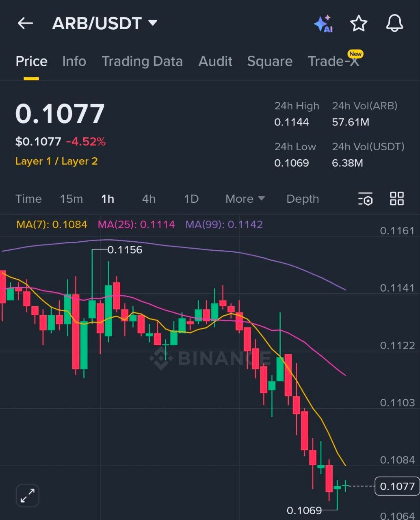Open chart indicator settings icon
This screenshot has height=520, width=420.
click(365, 199)
